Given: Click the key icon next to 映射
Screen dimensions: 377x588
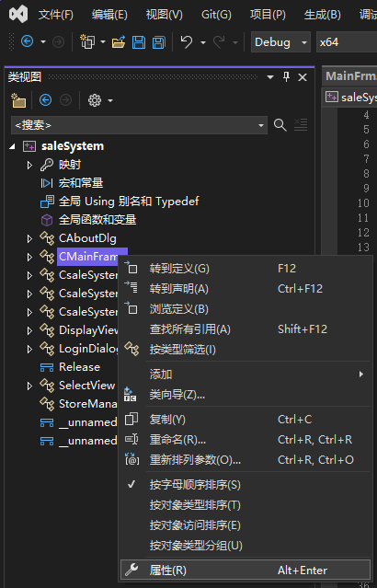Looking at the screenshot, I should [x=47, y=165].
